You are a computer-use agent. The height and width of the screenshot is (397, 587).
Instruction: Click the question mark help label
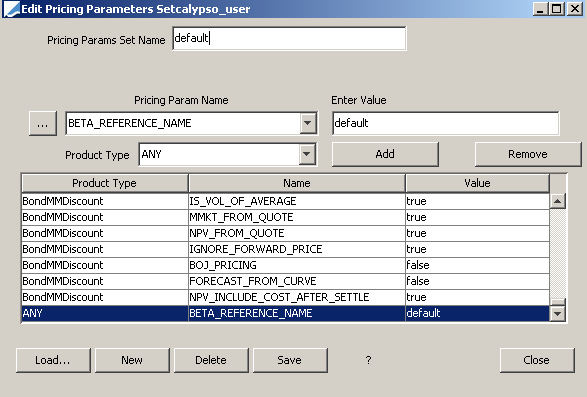tap(368, 360)
